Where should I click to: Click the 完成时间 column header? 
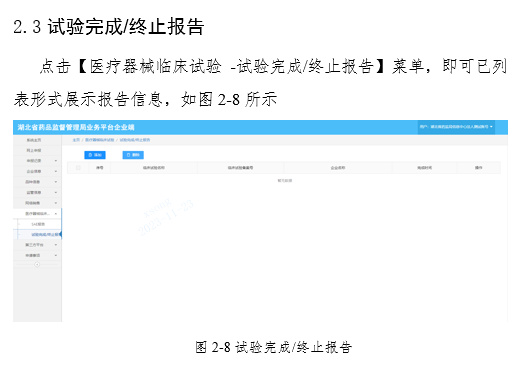coord(425,167)
